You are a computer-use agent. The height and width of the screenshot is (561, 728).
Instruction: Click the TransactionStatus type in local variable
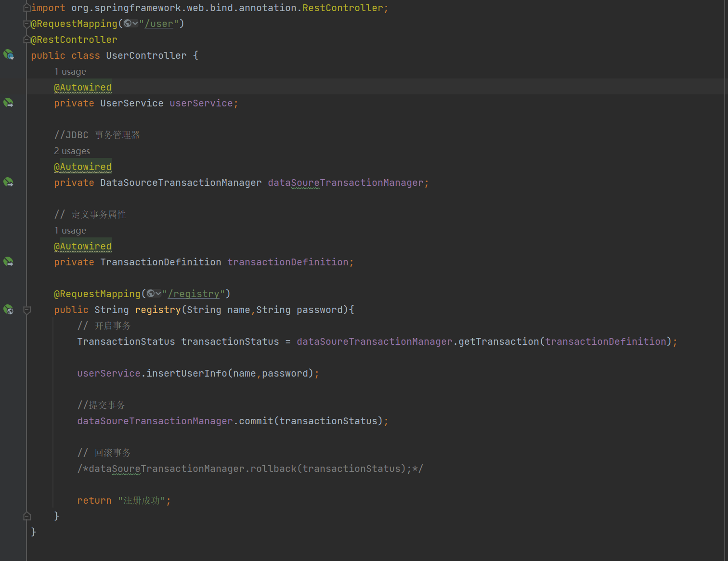point(126,341)
